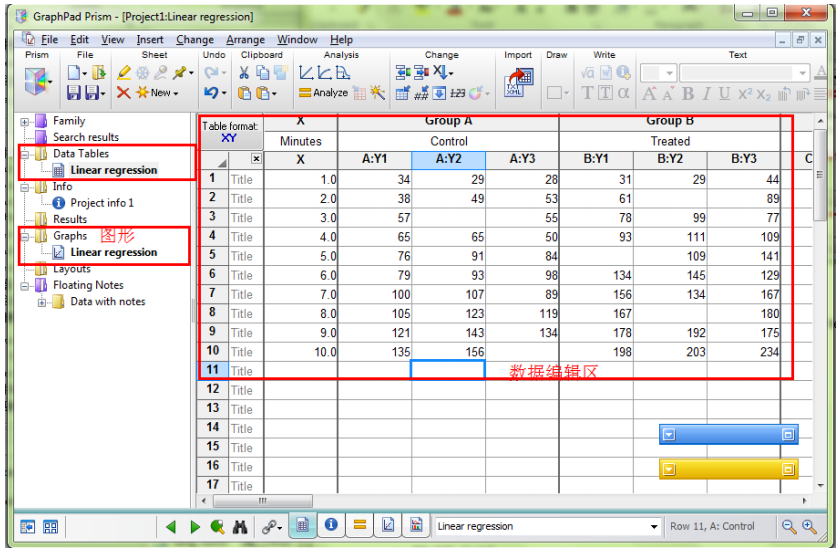This screenshot has height=551, width=838.
Task: Collapse the Info folder in navigator
Action: pos(24,188)
